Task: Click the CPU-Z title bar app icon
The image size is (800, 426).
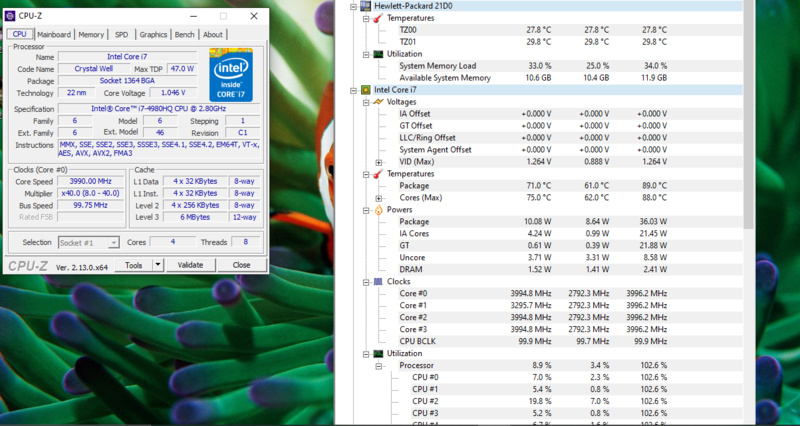Action: tap(10, 16)
